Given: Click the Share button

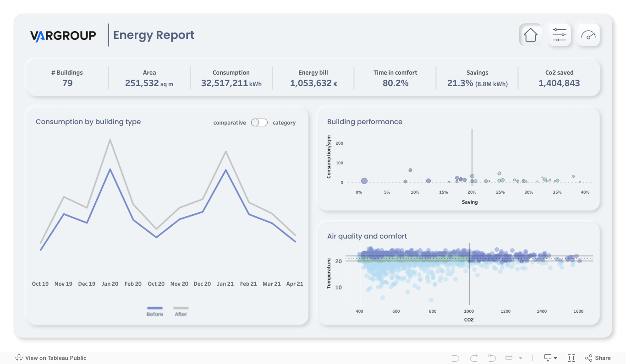Looking at the screenshot, I should pyautogui.click(x=598, y=358).
